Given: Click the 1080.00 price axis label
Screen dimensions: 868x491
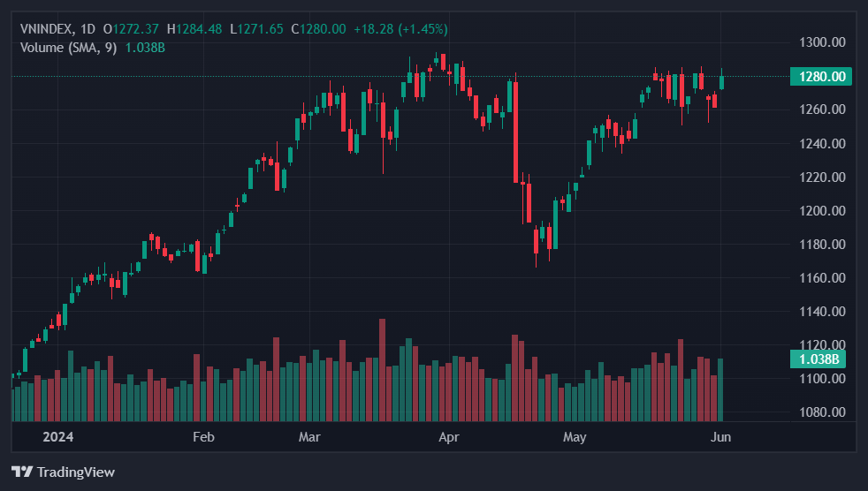Looking at the screenshot, I should tap(822, 412).
